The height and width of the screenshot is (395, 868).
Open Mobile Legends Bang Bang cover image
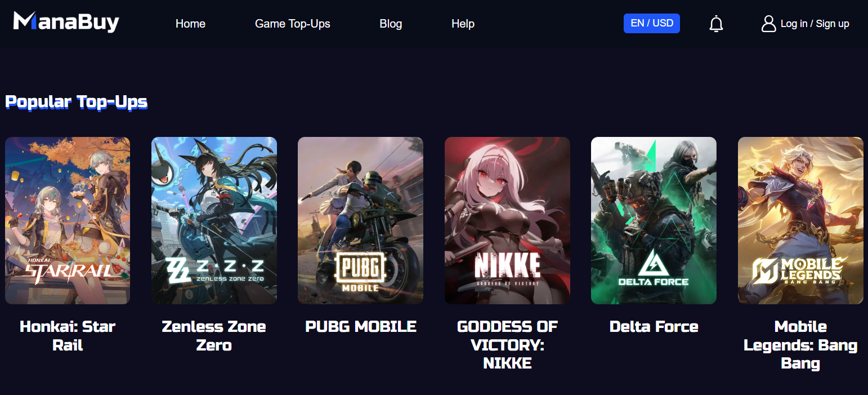point(800,220)
